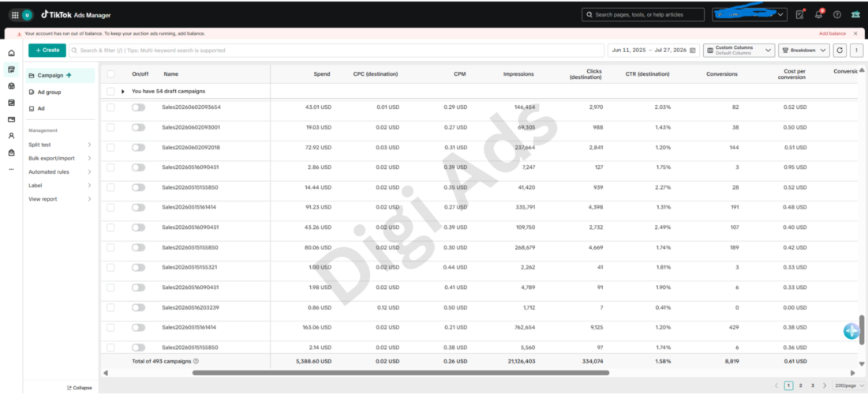868x395 pixels.
Task: Open the help question mark icon
Action: pyautogui.click(x=837, y=15)
